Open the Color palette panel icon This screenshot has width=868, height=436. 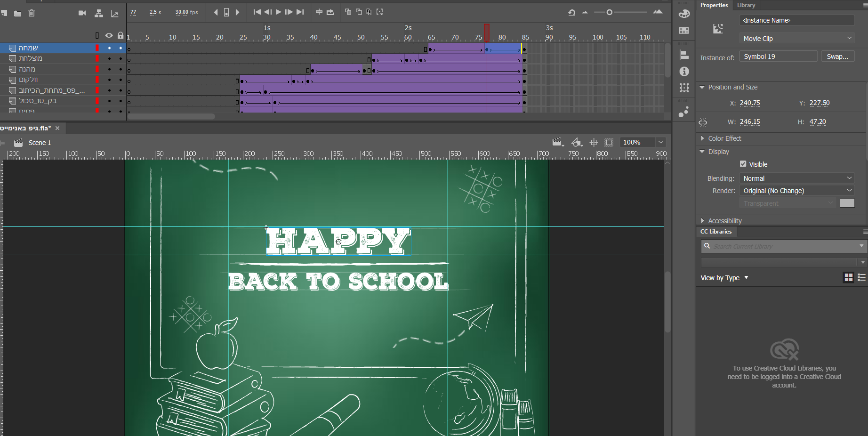(x=684, y=14)
